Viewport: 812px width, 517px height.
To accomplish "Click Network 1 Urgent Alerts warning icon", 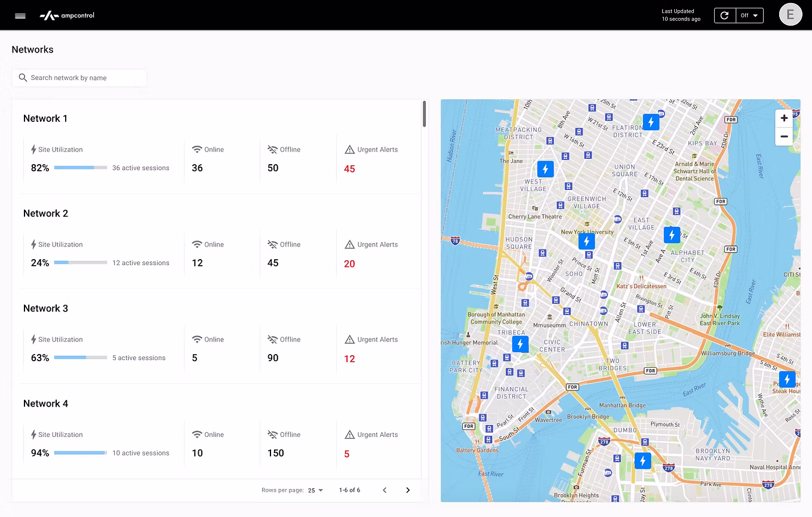I will point(350,149).
